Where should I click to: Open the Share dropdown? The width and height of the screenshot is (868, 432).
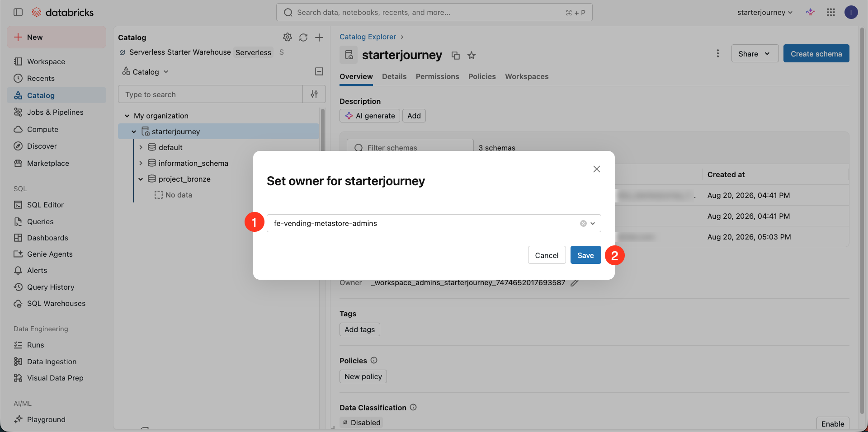pyautogui.click(x=755, y=53)
